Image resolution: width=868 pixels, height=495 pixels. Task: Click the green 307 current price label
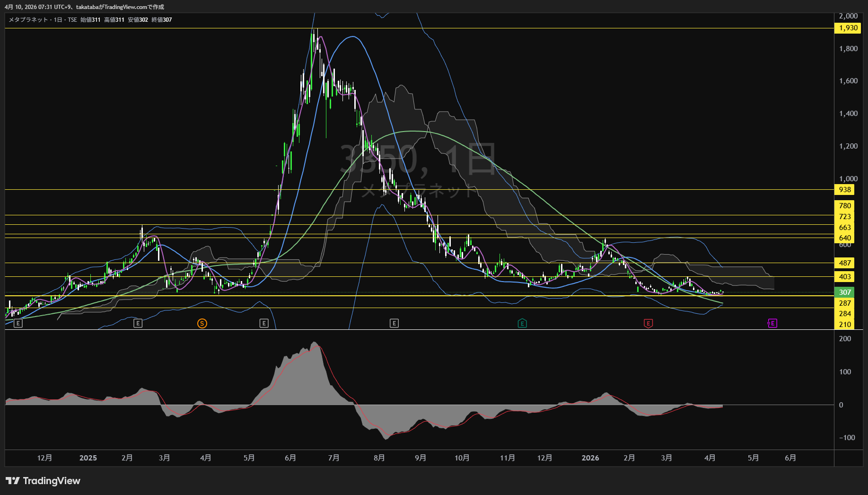[x=845, y=292]
